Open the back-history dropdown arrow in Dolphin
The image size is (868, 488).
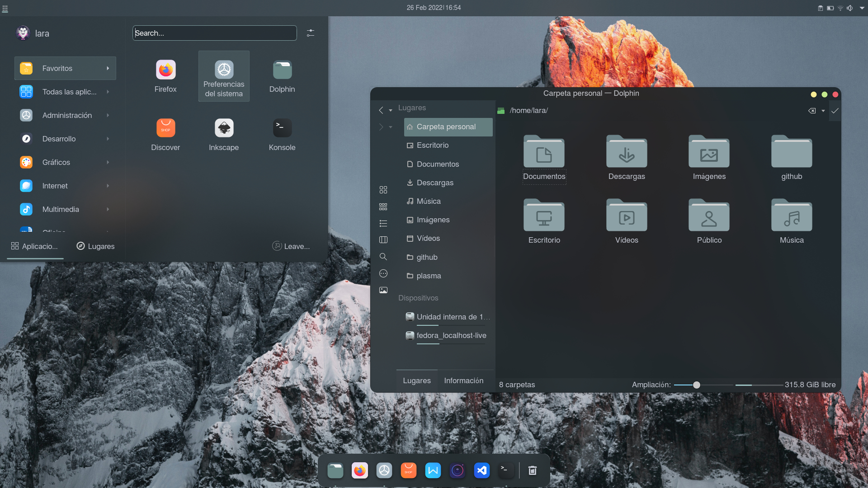coord(391,111)
